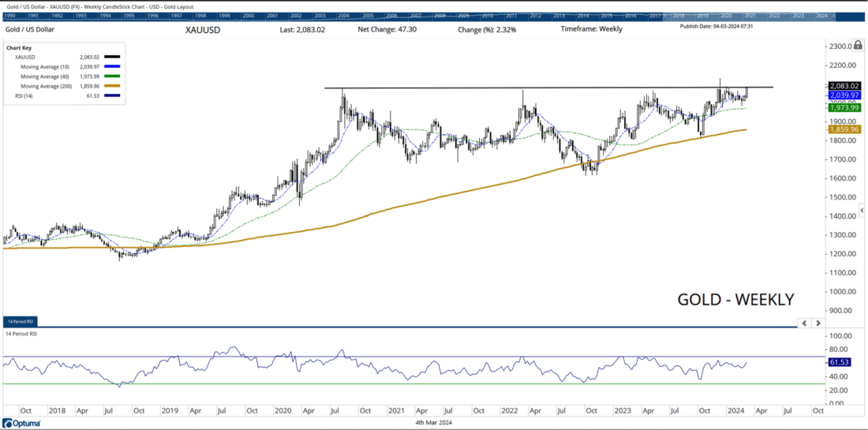Expand the collapsed right side panel arrow
Image resolution: width=868 pixels, height=430 pixels.
click(862, 210)
